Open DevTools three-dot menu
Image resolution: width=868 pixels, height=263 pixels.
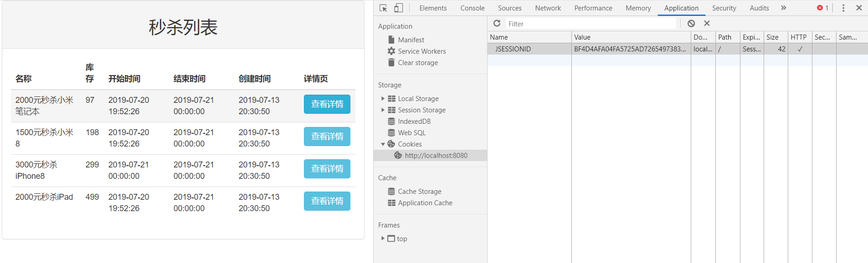coord(843,8)
